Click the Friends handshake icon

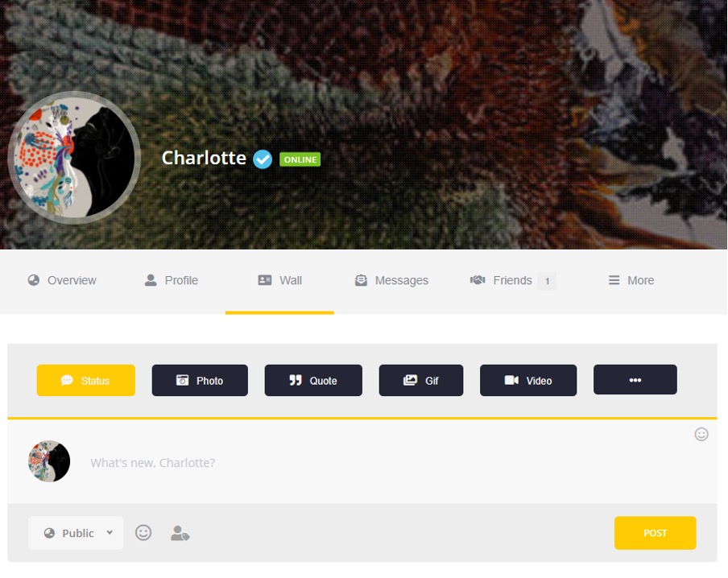click(478, 280)
